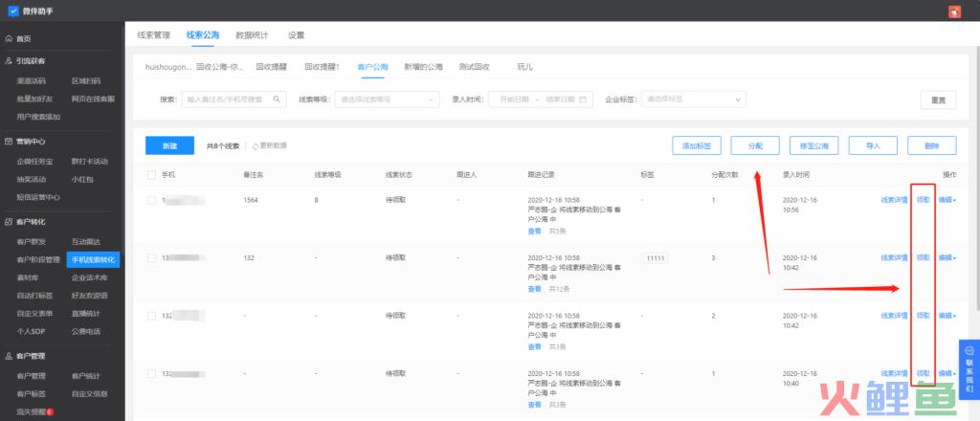Open the user avatar in top-right corner
The height and width of the screenshot is (421, 980).
coord(954,11)
